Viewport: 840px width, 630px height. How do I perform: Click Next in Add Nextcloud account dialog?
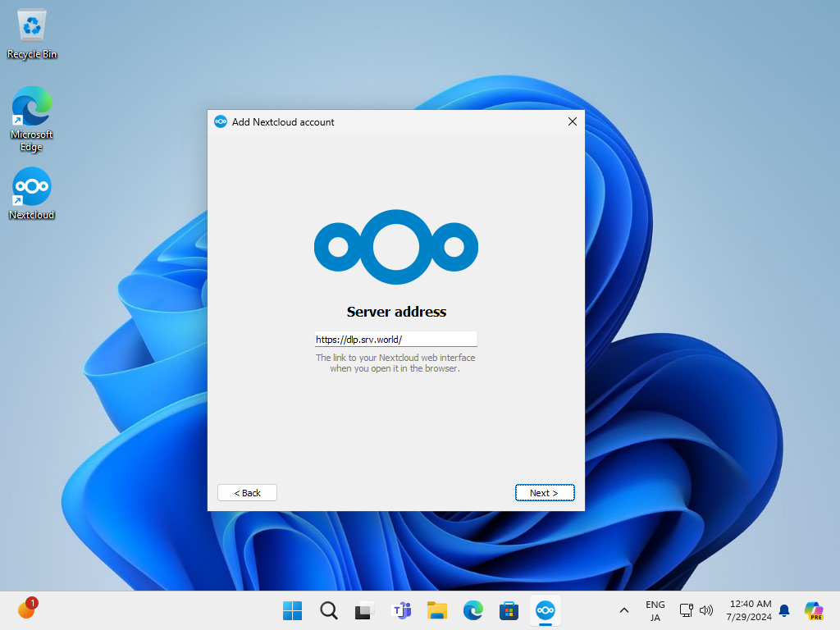(545, 492)
